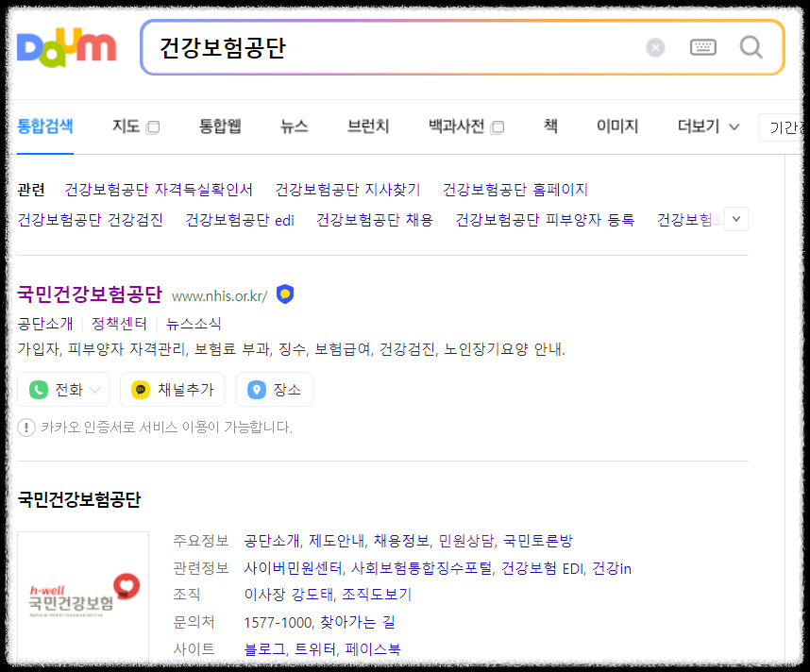
Task: Open the 공단소개 sublink under site title
Action: click(x=45, y=324)
